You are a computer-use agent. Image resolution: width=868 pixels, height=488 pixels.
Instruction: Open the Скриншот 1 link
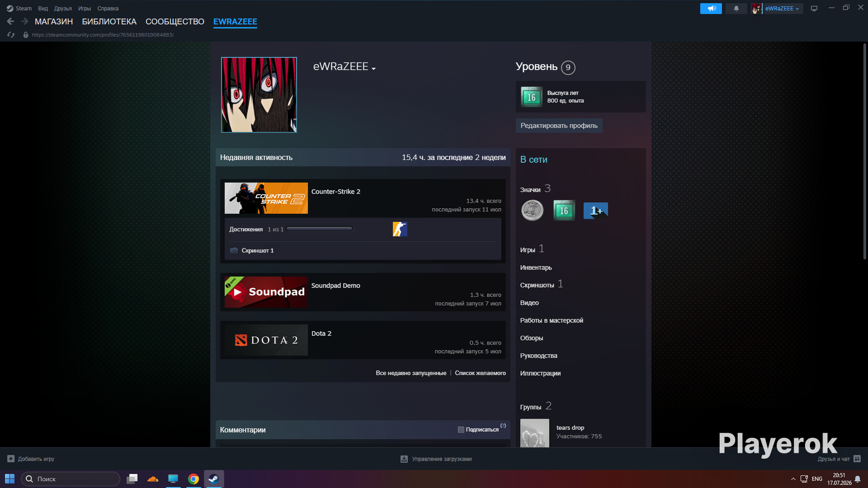pyautogui.click(x=257, y=250)
